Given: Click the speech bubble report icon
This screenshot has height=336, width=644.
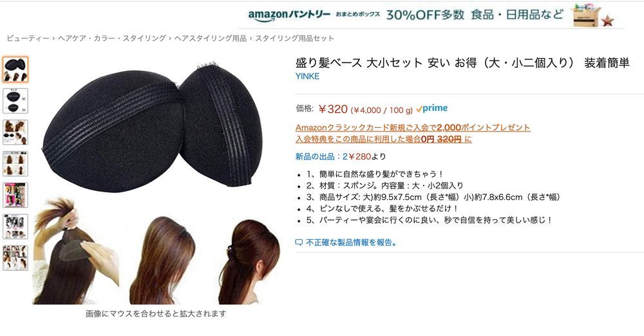Looking at the screenshot, I should [x=299, y=242].
